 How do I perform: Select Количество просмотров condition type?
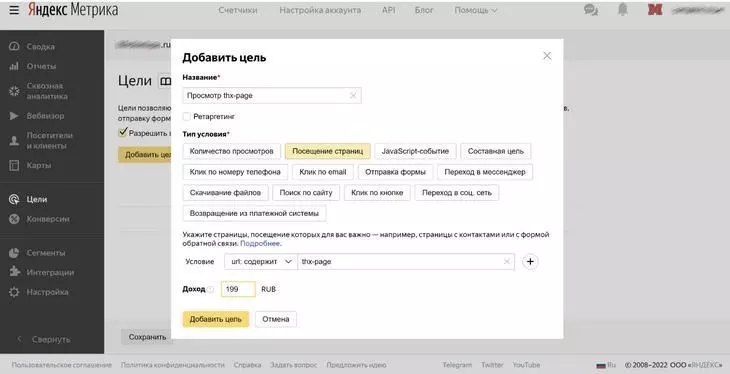pyautogui.click(x=232, y=151)
